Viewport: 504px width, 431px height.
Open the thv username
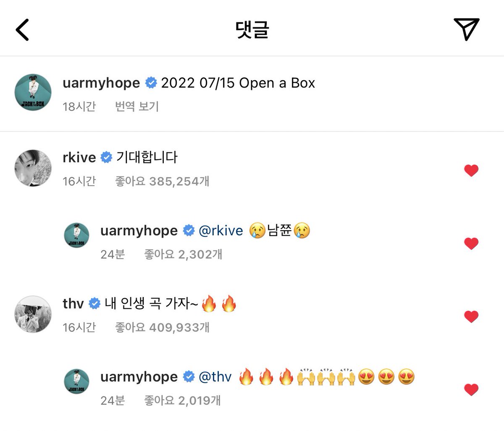pos(73,303)
